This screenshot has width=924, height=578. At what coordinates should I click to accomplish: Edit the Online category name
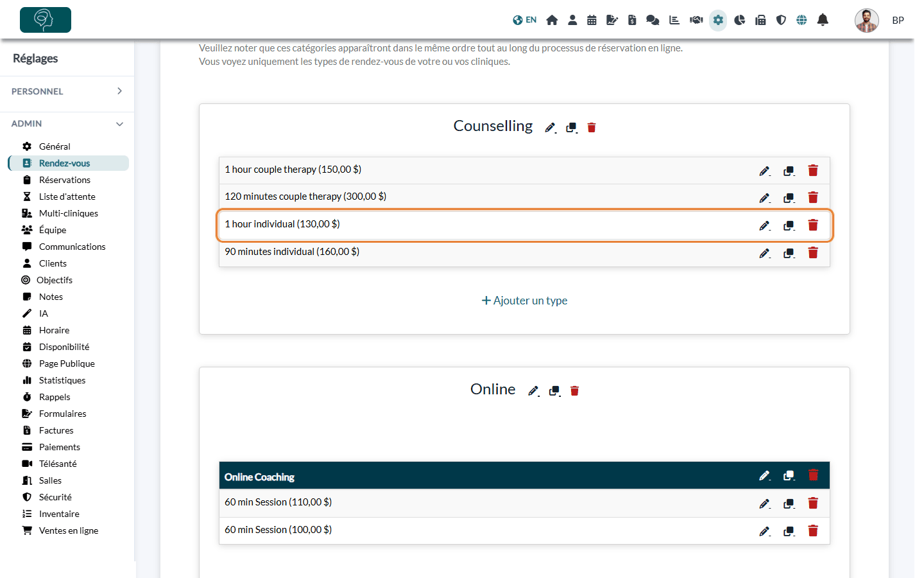coord(533,391)
